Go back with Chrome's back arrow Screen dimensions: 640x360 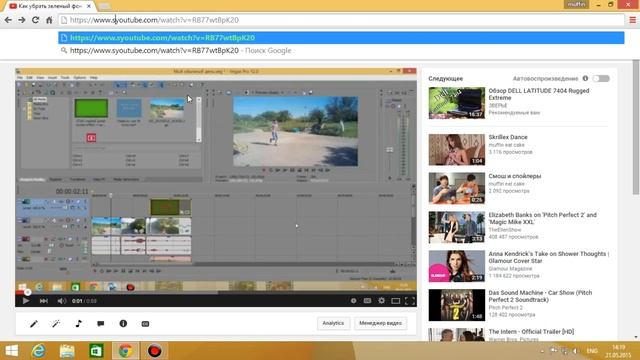click(8, 20)
